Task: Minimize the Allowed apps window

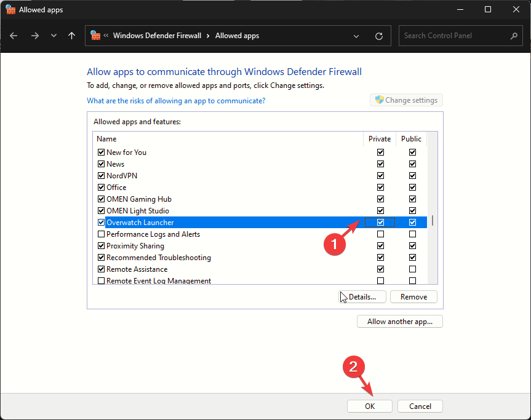Action: (x=460, y=9)
